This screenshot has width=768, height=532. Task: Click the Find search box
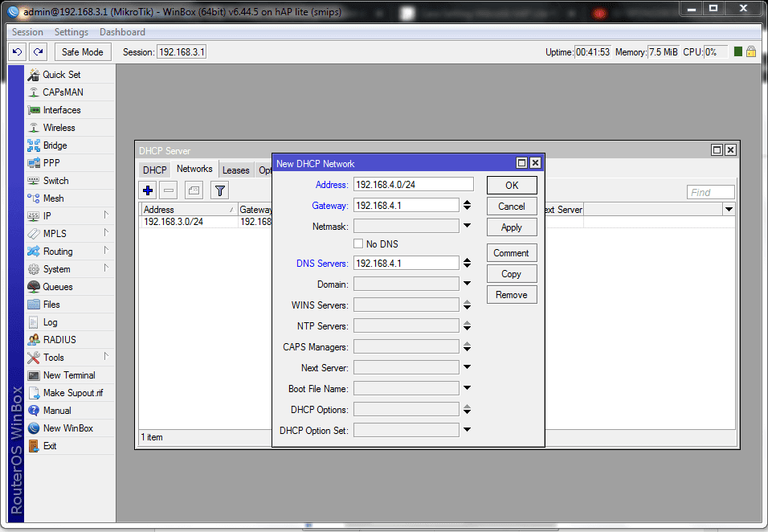pos(711,193)
